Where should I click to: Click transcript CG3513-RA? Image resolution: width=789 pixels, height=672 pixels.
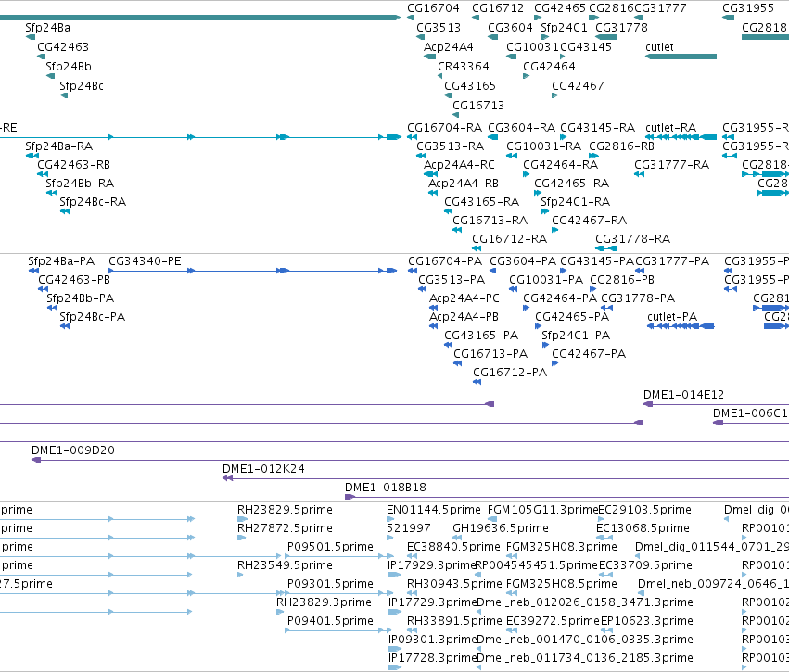point(450,146)
